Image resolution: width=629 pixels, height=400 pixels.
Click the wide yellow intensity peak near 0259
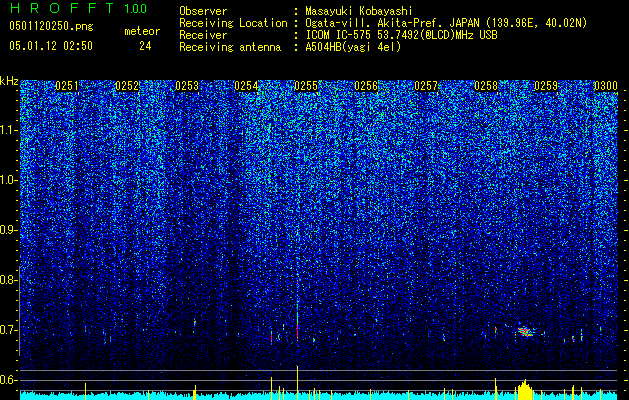point(524,390)
